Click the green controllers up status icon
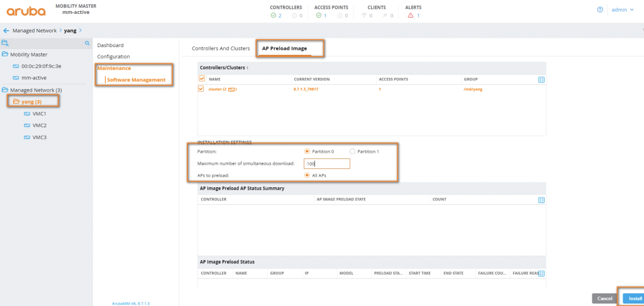 coord(273,16)
